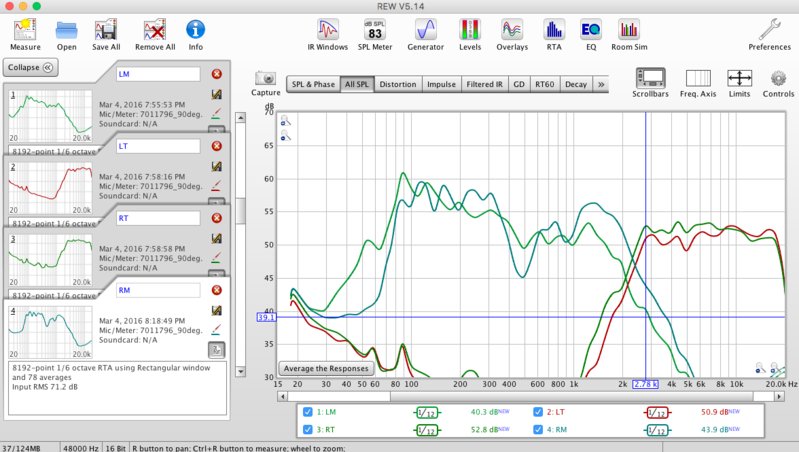799x452 pixels.
Task: Select the RM measurement thumbnail
Action: 50,332
